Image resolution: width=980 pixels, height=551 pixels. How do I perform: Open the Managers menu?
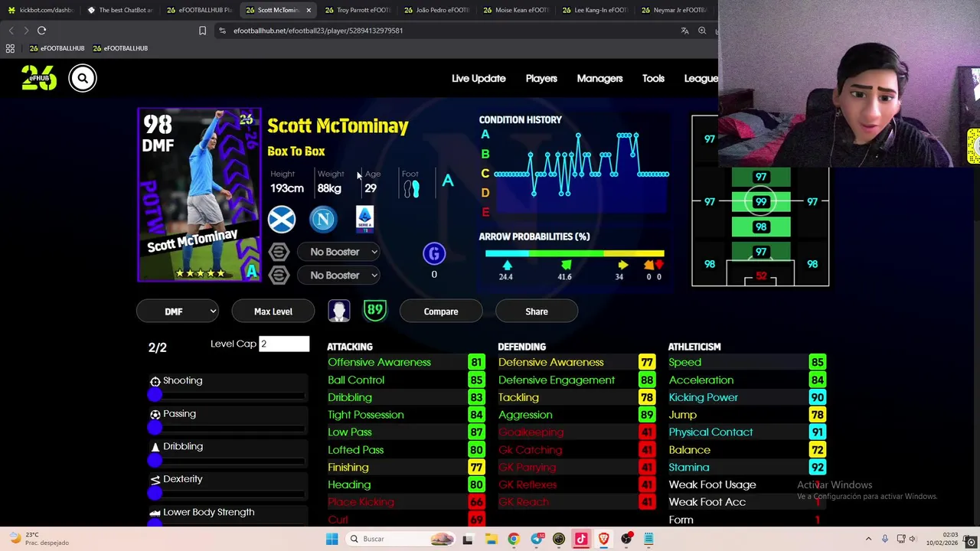point(599,78)
